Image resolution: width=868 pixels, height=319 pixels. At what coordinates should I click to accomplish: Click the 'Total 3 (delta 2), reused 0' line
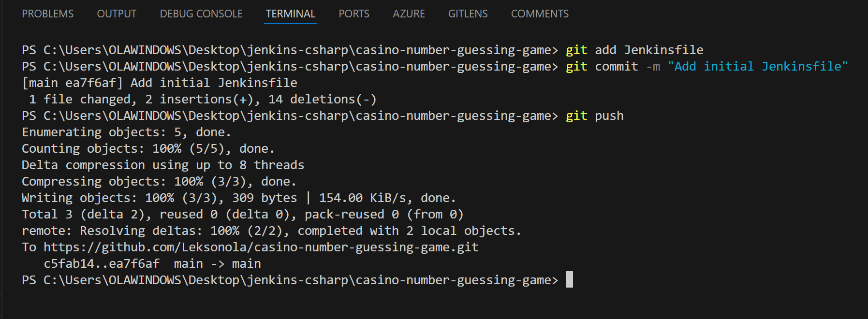243,215
